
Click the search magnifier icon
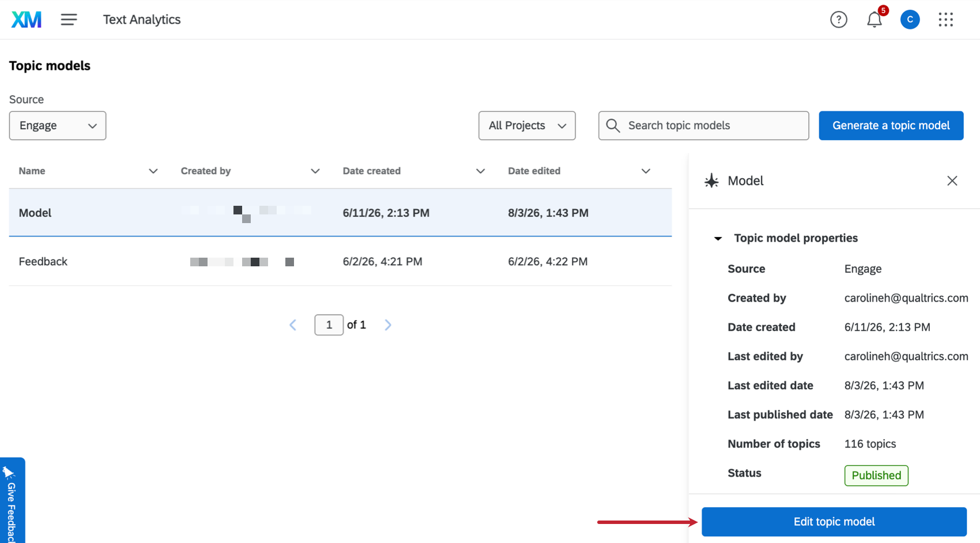click(613, 126)
